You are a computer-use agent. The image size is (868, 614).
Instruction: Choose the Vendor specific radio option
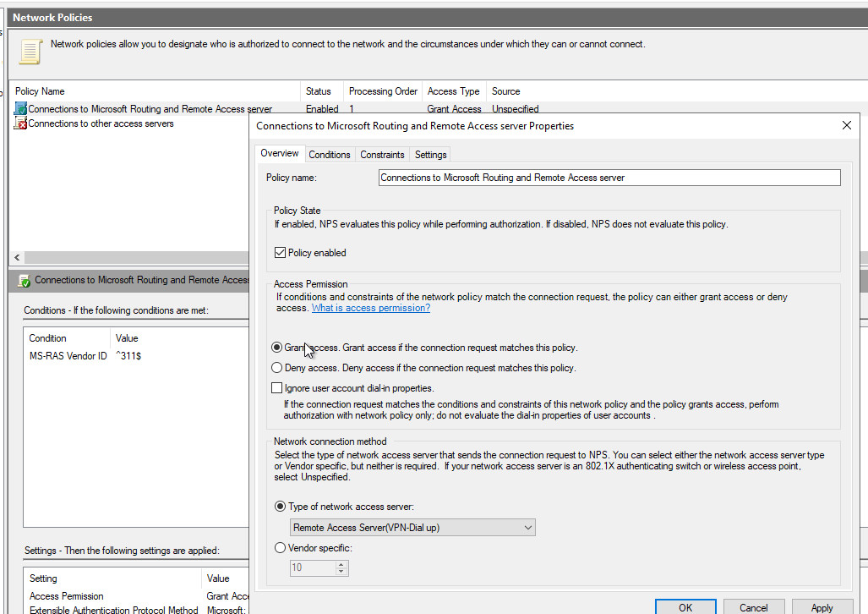[281, 548]
